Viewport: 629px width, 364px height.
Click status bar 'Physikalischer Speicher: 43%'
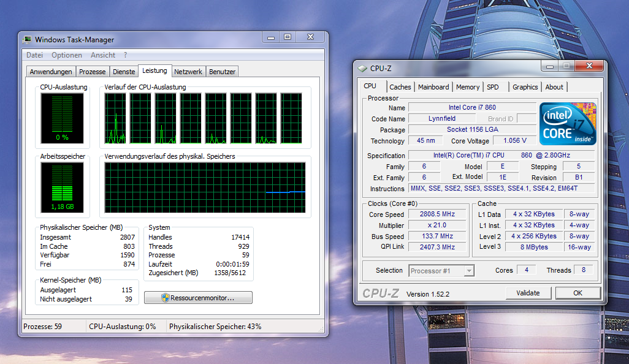pos(215,327)
